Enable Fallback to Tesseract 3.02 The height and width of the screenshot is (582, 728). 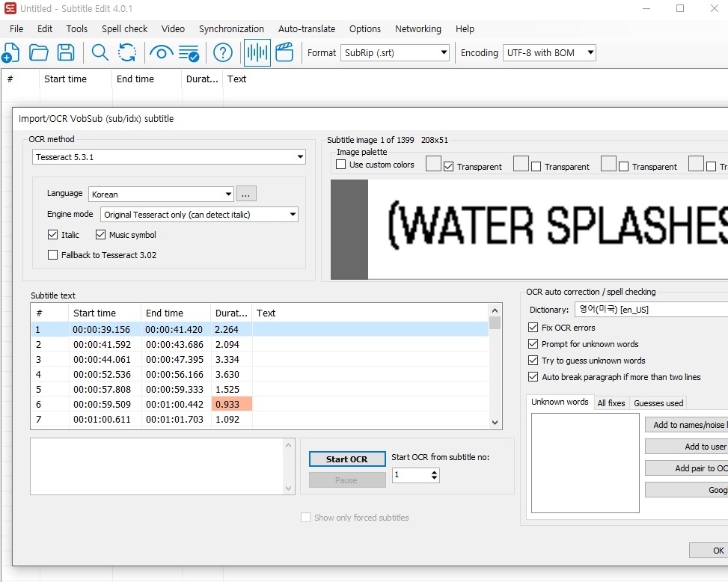point(52,255)
